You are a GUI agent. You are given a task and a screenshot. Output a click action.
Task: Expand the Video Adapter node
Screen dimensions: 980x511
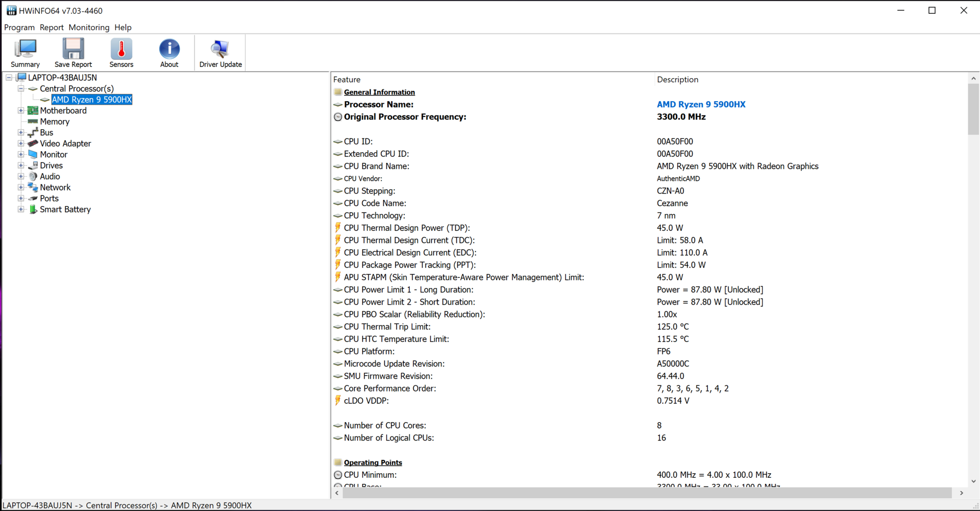tap(21, 143)
